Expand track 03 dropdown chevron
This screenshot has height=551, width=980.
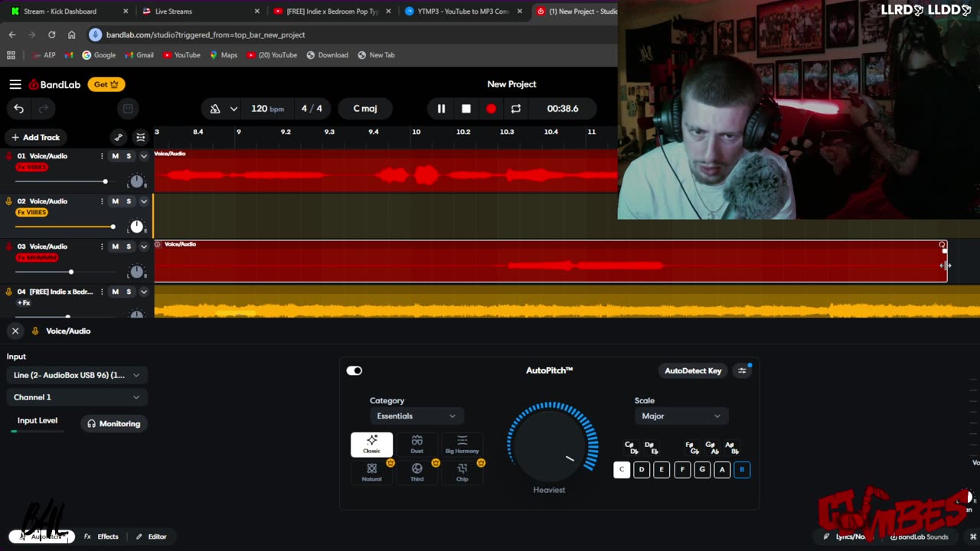tap(143, 246)
